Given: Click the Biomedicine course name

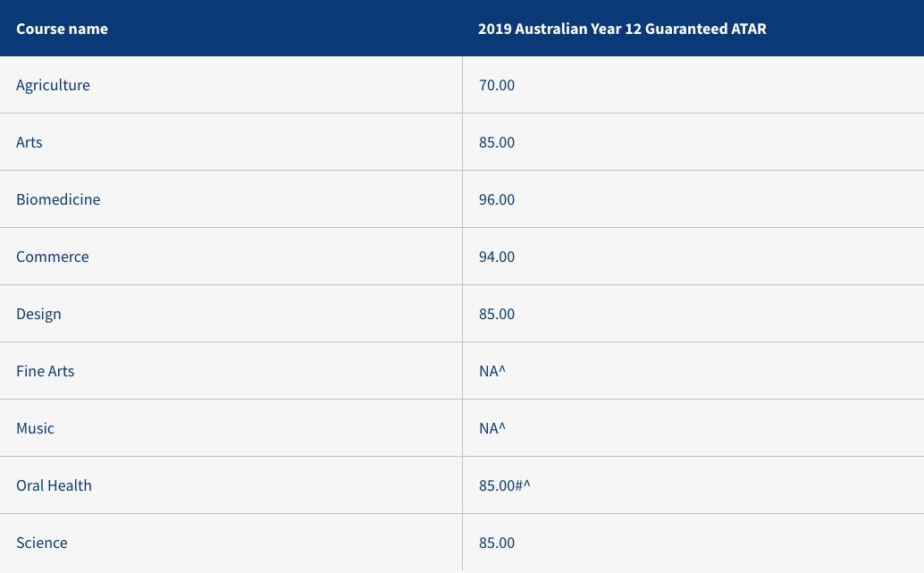Looking at the screenshot, I should [x=58, y=199].
